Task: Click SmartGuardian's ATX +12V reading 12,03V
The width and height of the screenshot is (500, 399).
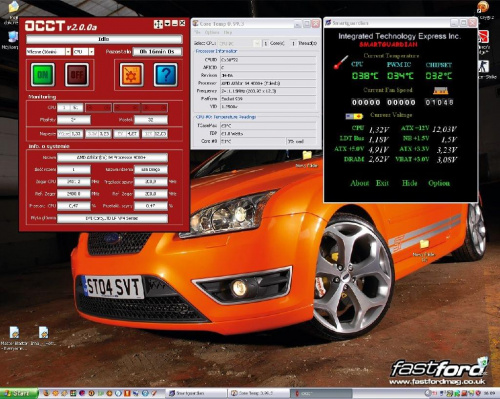Action: (x=444, y=129)
